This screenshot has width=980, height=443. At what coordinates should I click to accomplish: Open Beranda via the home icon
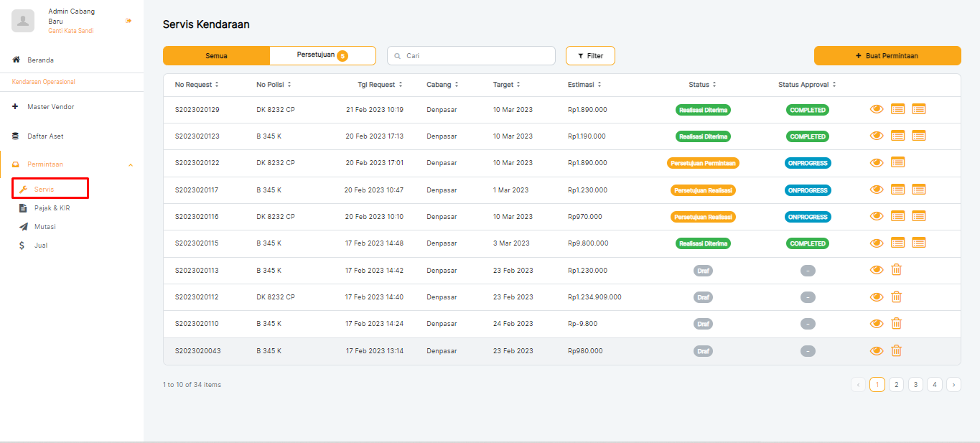click(x=17, y=60)
